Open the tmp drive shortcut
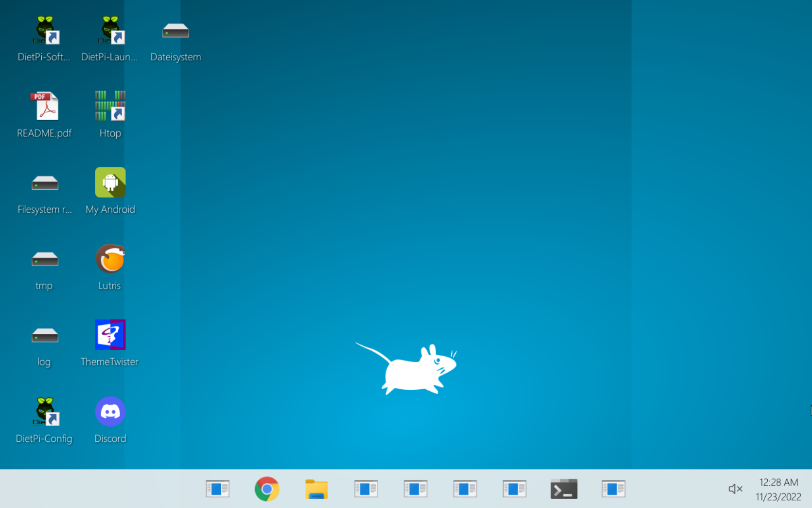 coord(44,259)
